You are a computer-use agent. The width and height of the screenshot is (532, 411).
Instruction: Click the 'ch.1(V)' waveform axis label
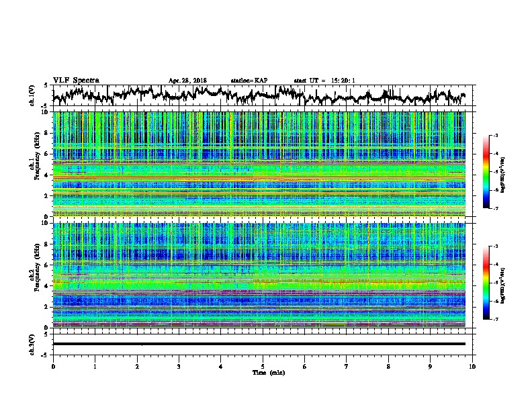click(32, 95)
